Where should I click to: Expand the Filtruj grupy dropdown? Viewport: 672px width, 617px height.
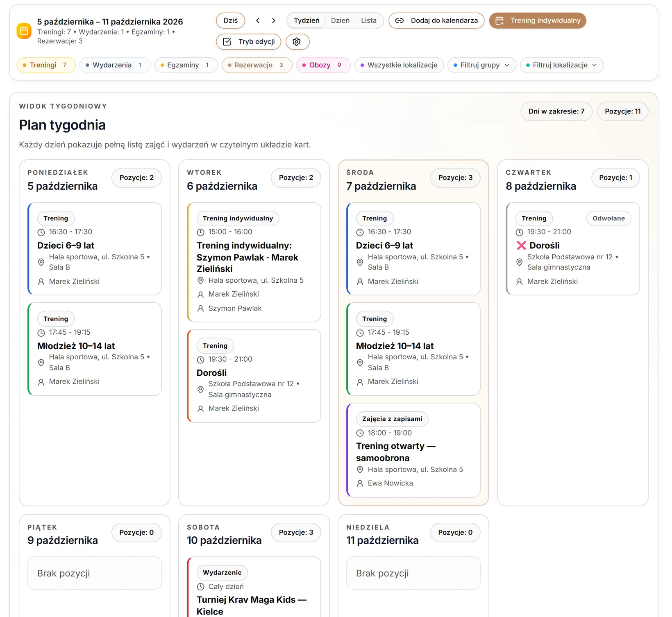(481, 65)
